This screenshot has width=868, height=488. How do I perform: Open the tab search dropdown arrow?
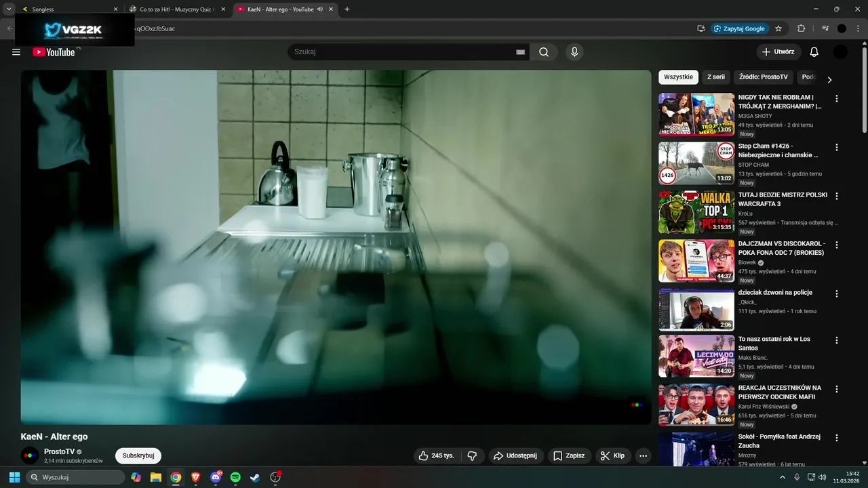[x=9, y=9]
